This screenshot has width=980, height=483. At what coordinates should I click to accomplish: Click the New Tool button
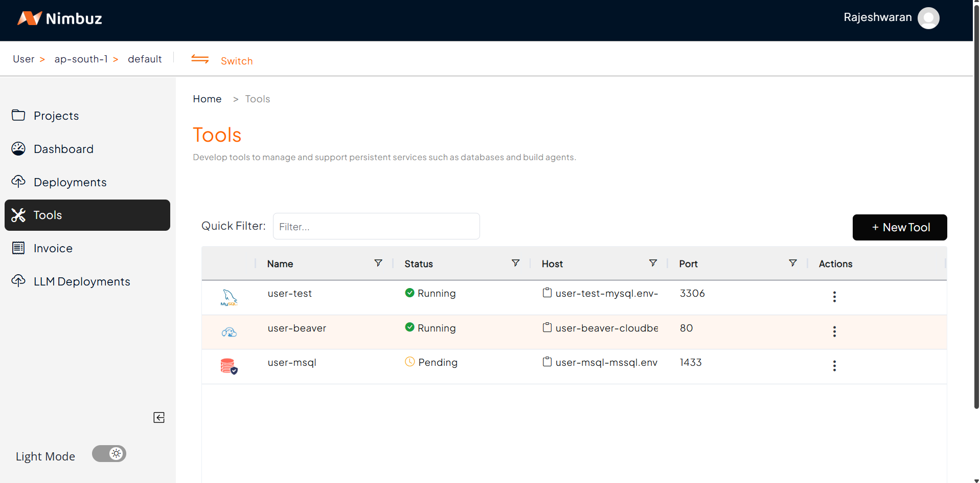(899, 227)
